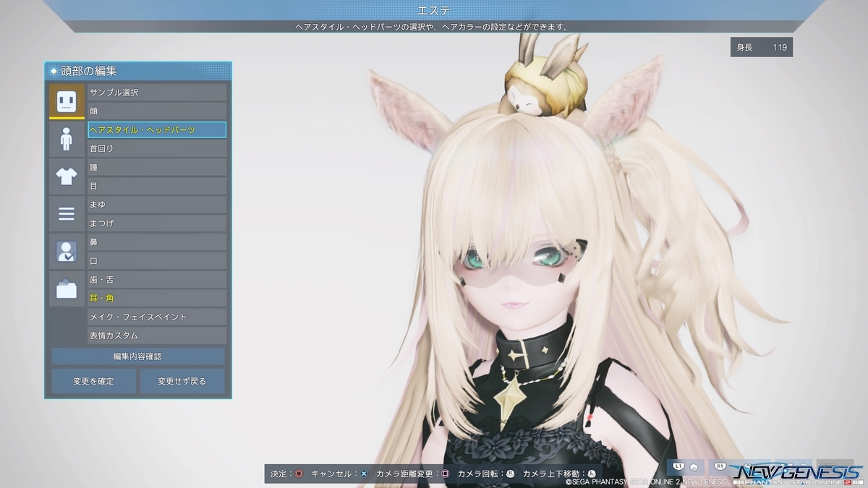Open the 瞳 menu entry

157,168
